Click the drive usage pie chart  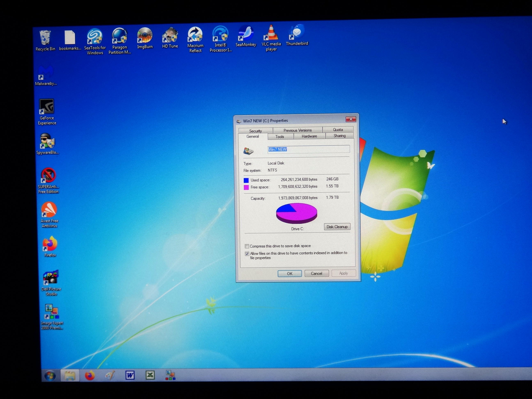point(296,213)
